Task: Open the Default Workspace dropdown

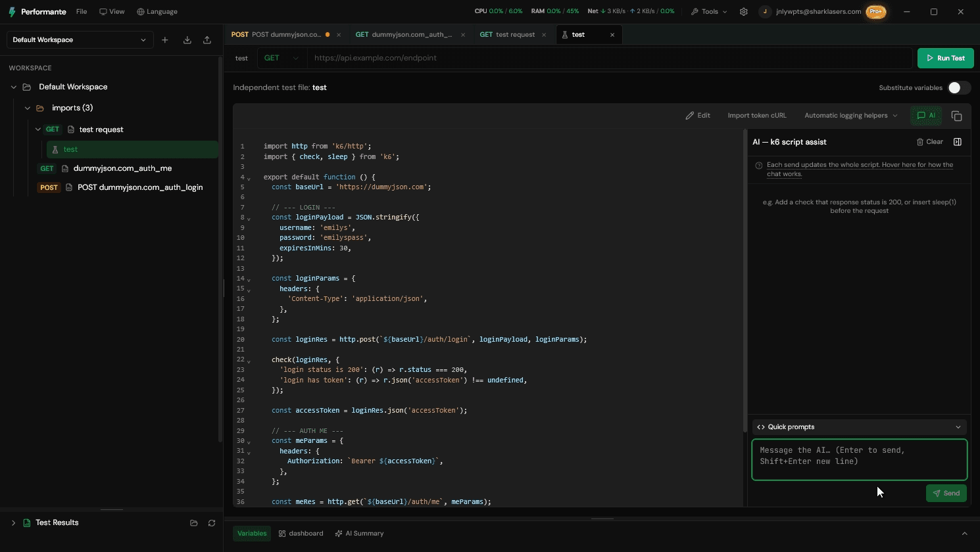Action: (x=80, y=40)
